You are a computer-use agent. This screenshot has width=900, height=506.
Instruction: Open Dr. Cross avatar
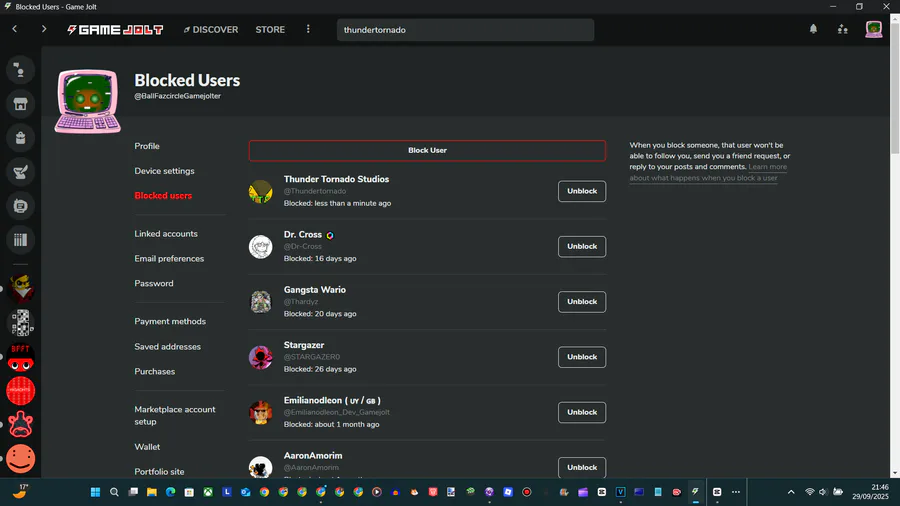(261, 247)
